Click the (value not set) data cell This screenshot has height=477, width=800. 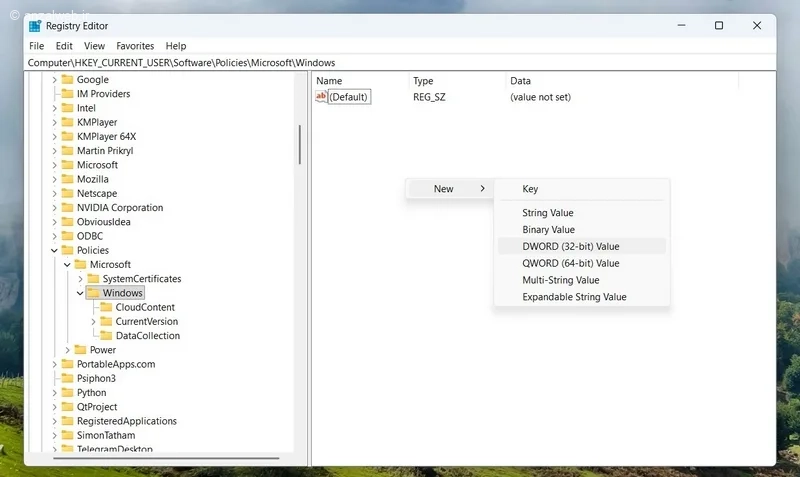pyautogui.click(x=540, y=97)
